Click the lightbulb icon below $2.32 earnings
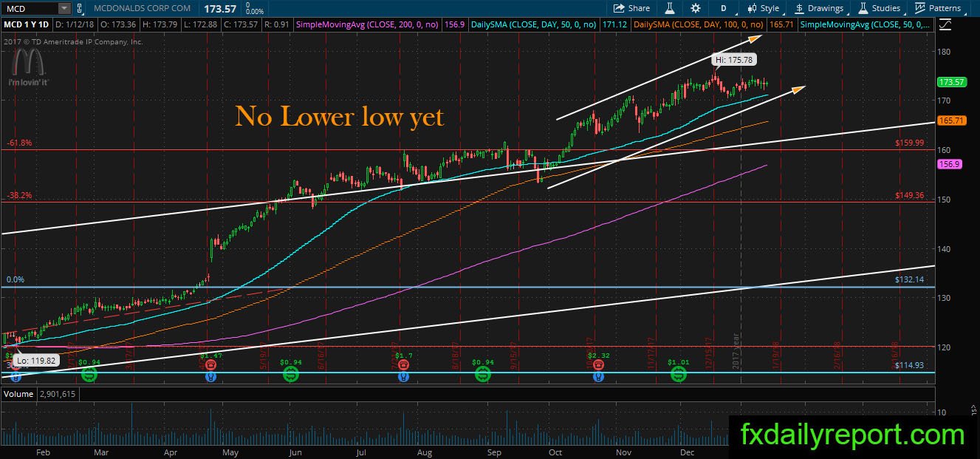 tap(597, 377)
